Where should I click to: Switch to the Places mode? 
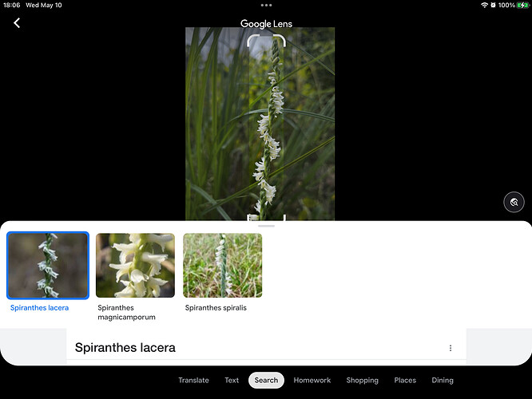(x=405, y=381)
